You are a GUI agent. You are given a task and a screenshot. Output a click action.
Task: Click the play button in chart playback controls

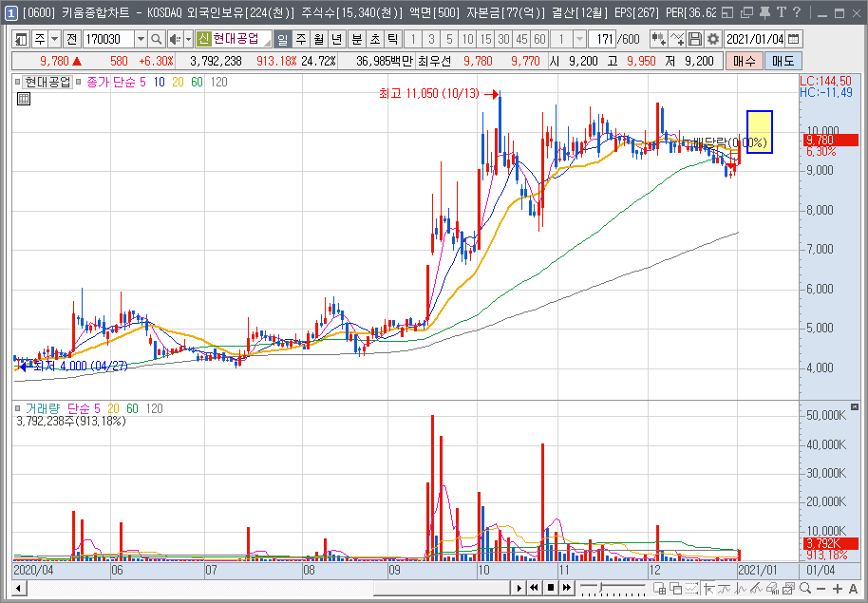(x=519, y=588)
